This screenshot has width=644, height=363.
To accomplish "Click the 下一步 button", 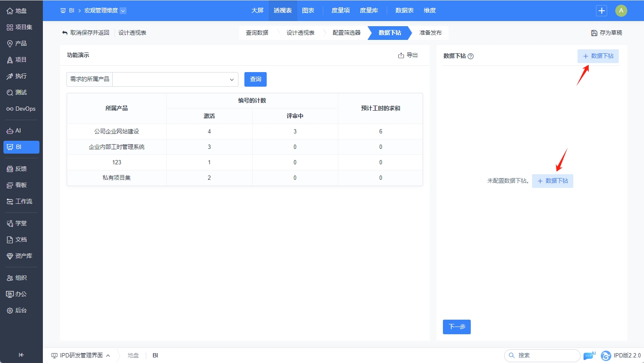I will [x=457, y=327].
